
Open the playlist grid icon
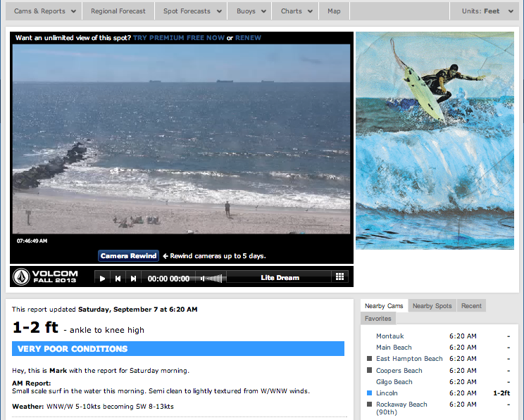click(x=339, y=277)
